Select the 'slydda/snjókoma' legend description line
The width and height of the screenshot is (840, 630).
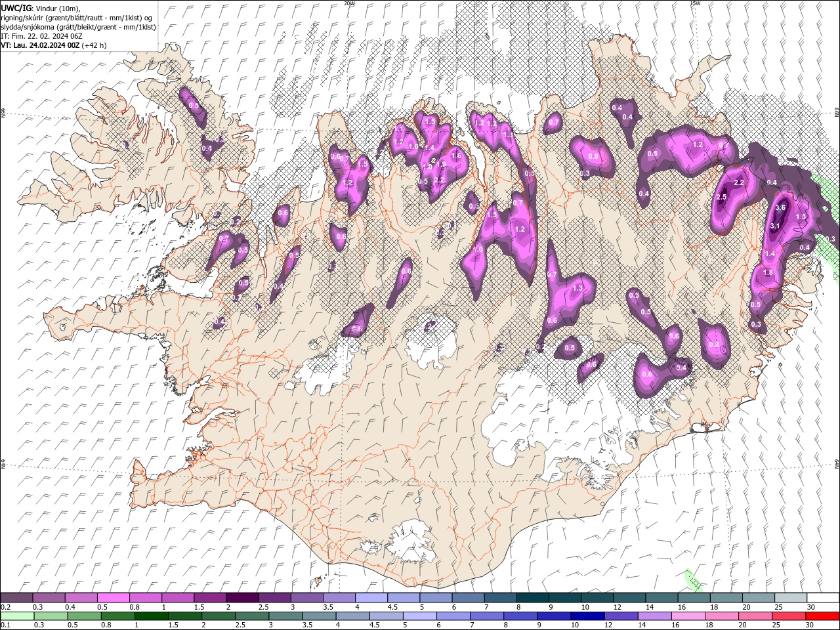(78, 27)
